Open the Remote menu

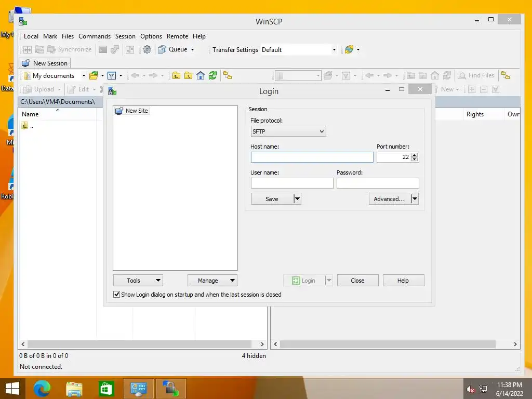178,36
